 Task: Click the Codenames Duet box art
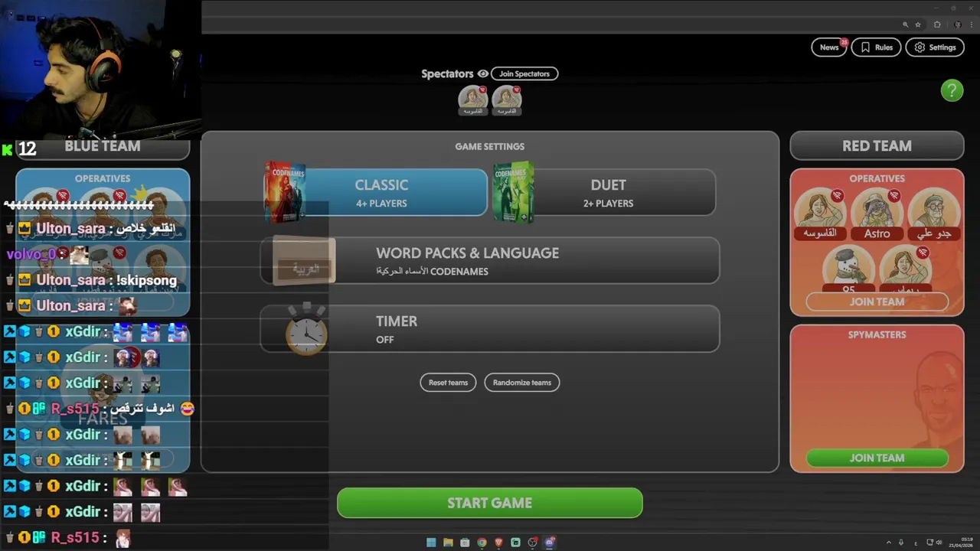pyautogui.click(x=513, y=192)
